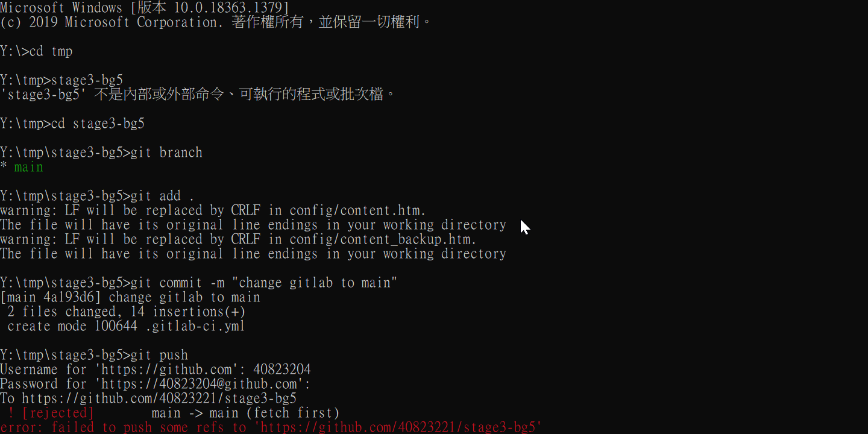Click the Password prompt line

[x=156, y=384]
